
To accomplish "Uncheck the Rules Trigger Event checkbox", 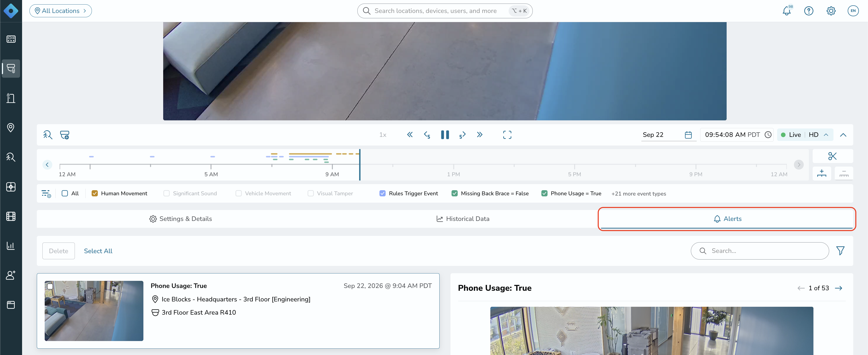I will [382, 193].
